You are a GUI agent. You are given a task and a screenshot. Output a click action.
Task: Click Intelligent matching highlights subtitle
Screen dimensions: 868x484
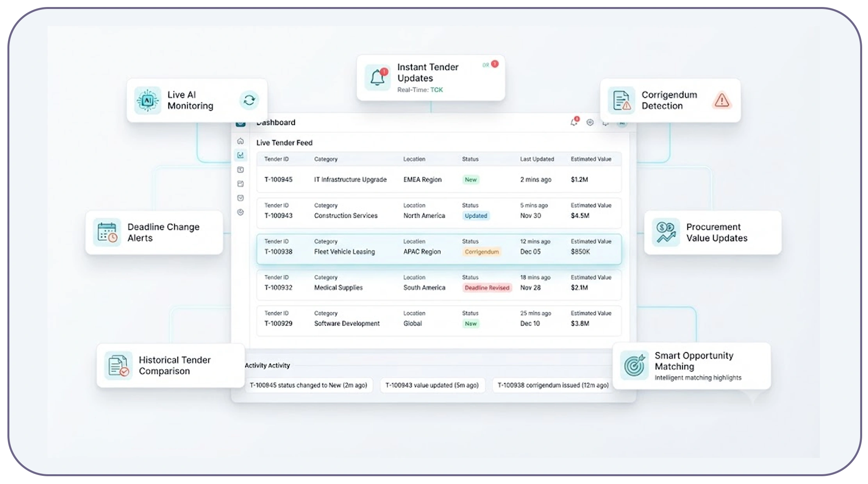698,378
